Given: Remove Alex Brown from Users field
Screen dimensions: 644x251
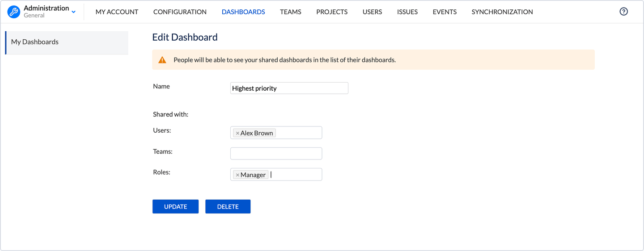Looking at the screenshot, I should click(x=237, y=133).
